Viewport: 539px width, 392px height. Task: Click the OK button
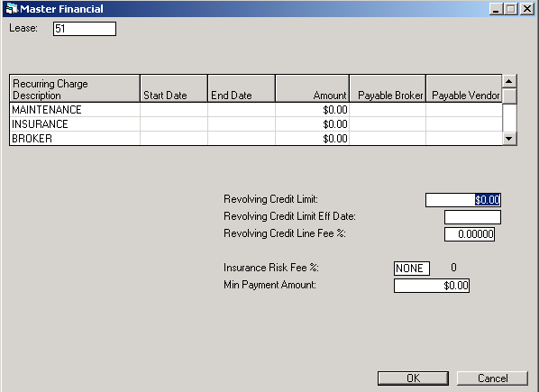point(413,378)
